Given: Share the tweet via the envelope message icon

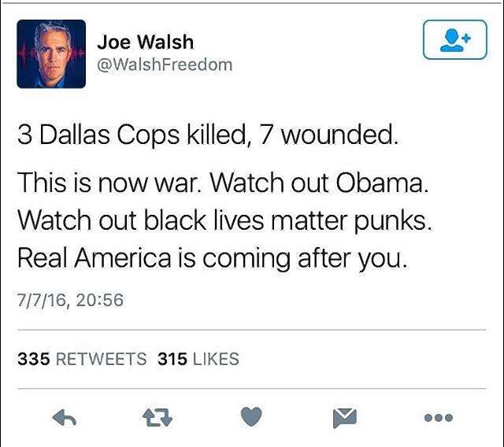Looking at the screenshot, I should point(345,418).
